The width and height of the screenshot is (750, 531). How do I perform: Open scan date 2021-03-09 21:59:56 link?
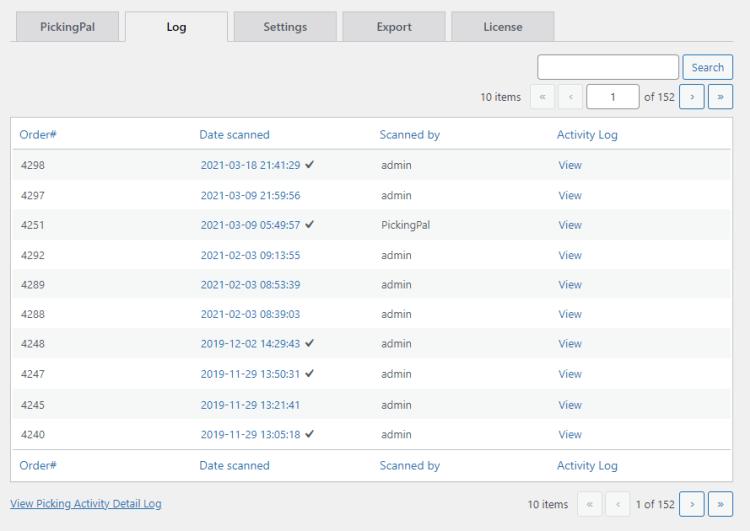250,195
